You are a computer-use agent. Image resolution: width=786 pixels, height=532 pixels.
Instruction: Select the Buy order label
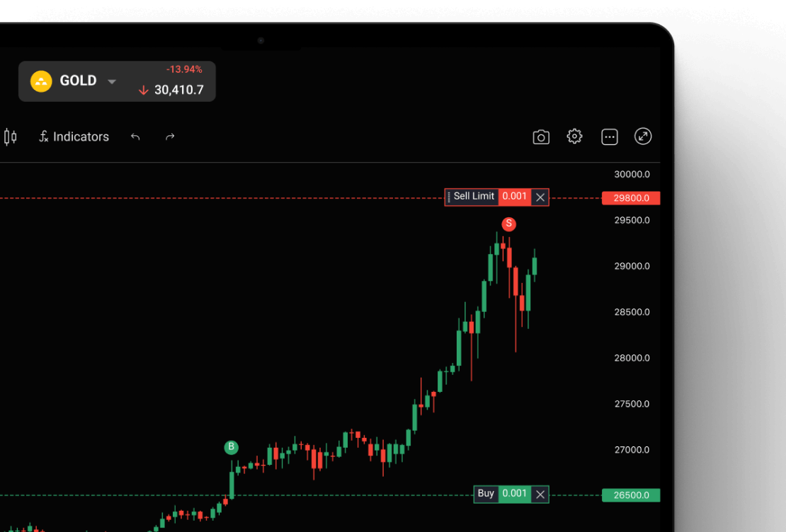486,493
